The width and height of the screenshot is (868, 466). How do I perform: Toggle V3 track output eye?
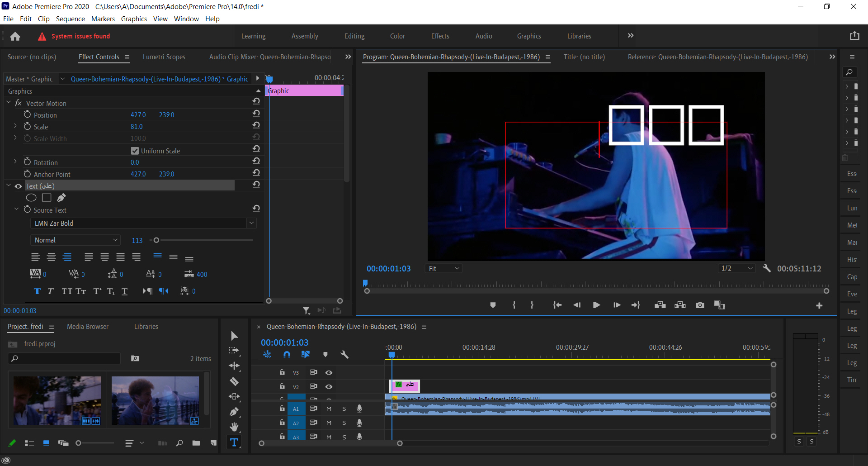coord(329,373)
